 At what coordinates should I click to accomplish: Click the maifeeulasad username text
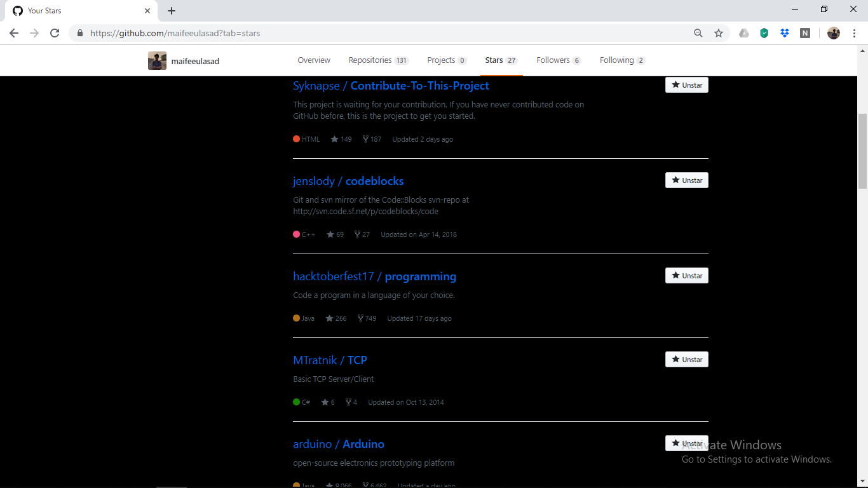point(195,61)
